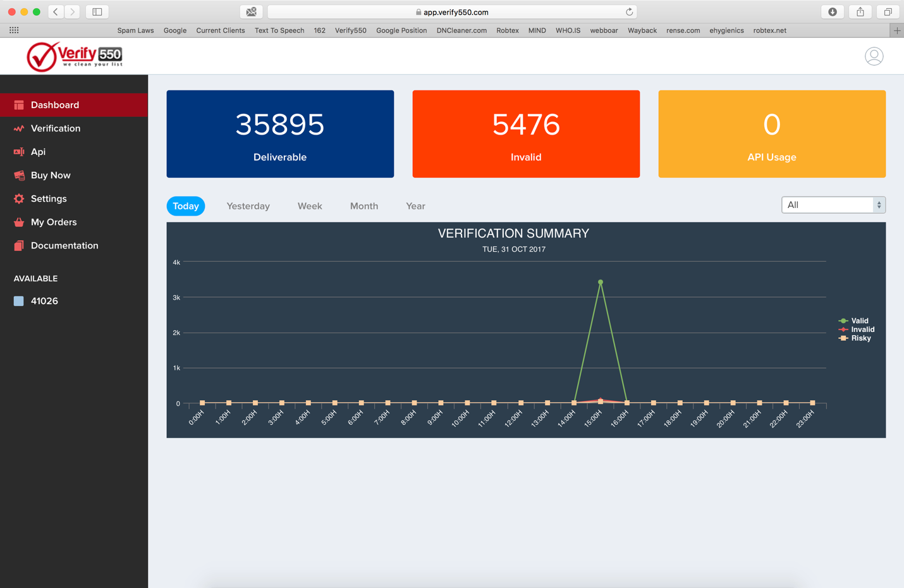Viewport: 904px width, 588px height.
Task: Open the All filter dropdown
Action: point(833,205)
